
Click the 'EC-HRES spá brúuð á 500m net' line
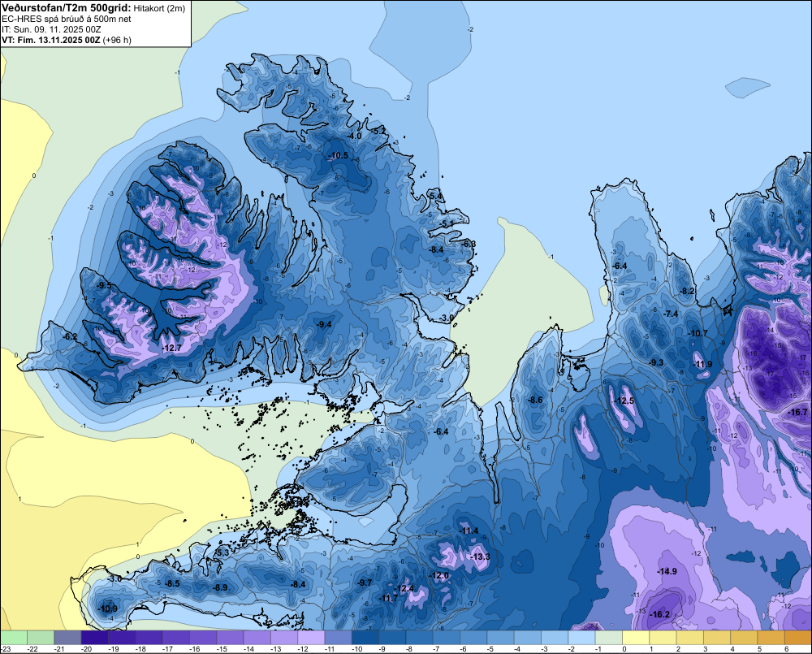click(67, 19)
